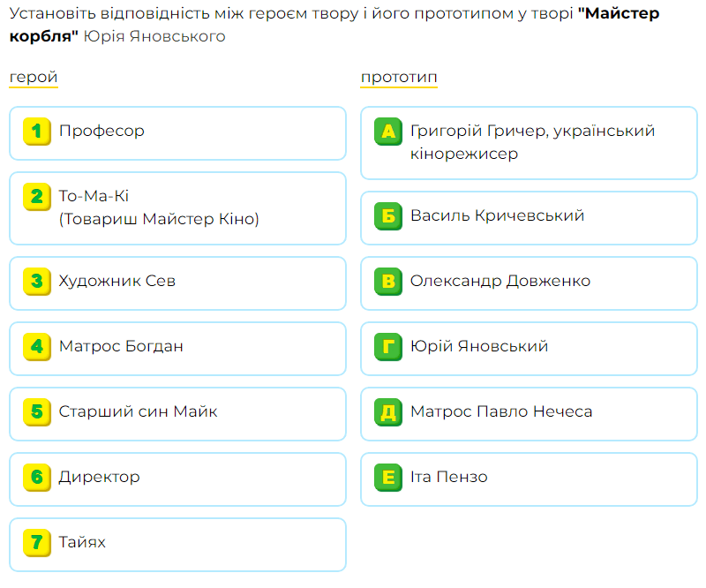Select the Матрос Павло Нечеса prototype
706x588 pixels.
click(529, 414)
